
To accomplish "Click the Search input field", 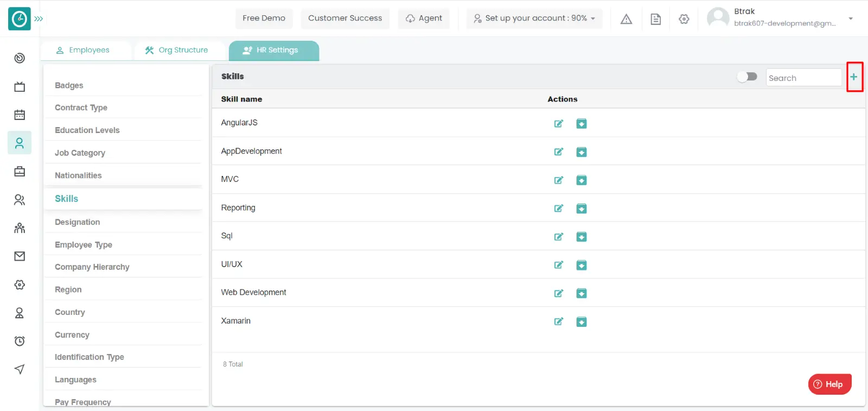I will coord(803,78).
